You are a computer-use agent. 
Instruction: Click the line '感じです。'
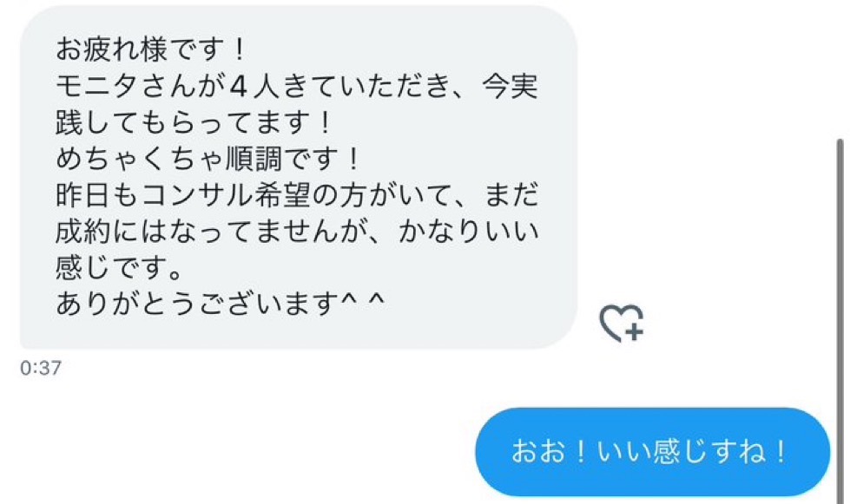tap(119, 267)
